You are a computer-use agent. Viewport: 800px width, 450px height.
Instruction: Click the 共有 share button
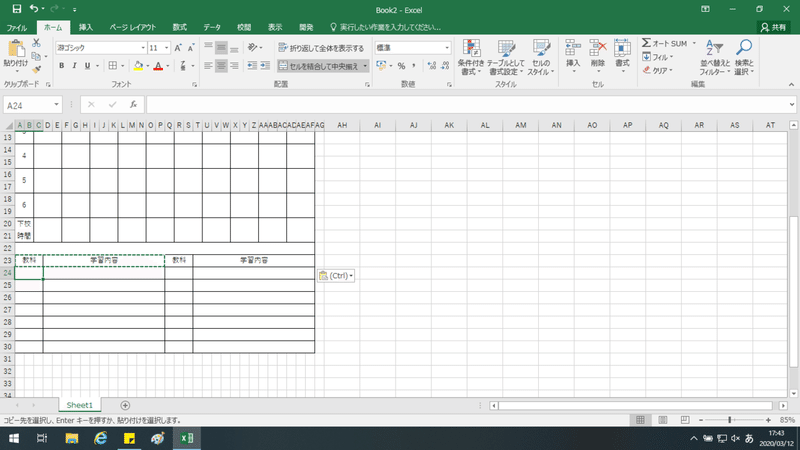773,28
